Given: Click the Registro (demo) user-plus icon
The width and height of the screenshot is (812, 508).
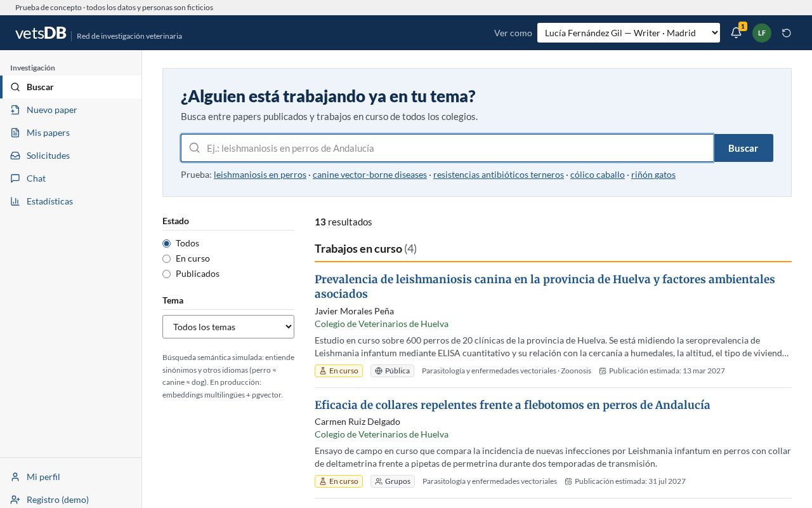Looking at the screenshot, I should [15, 500].
